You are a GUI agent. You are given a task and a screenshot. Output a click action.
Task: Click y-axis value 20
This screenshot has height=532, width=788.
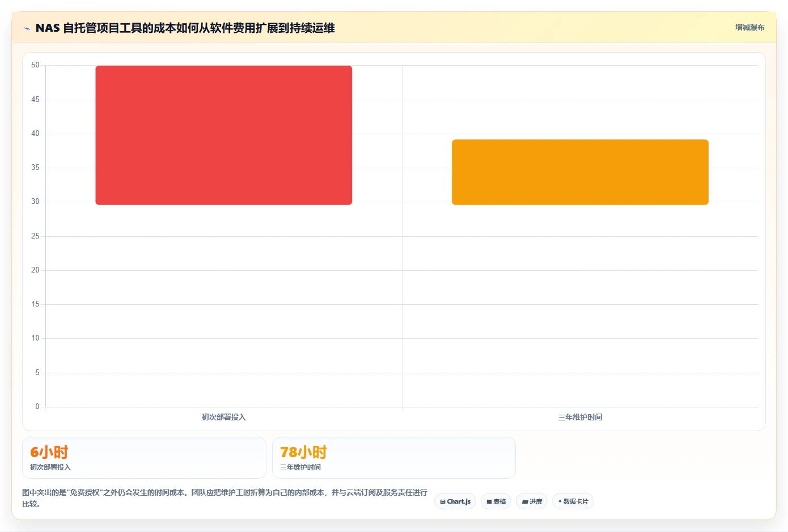click(x=35, y=270)
